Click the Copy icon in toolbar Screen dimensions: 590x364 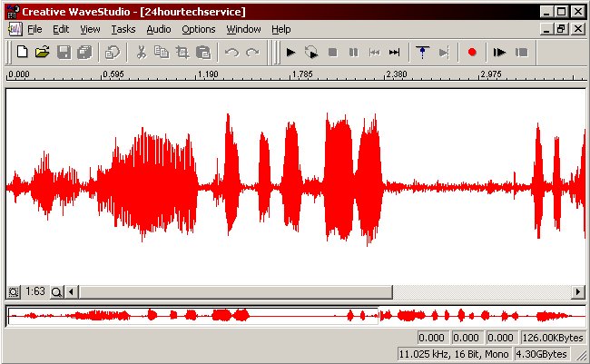pos(162,53)
